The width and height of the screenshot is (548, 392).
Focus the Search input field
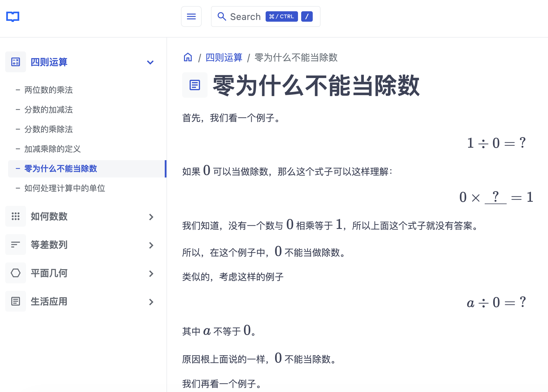(x=245, y=17)
